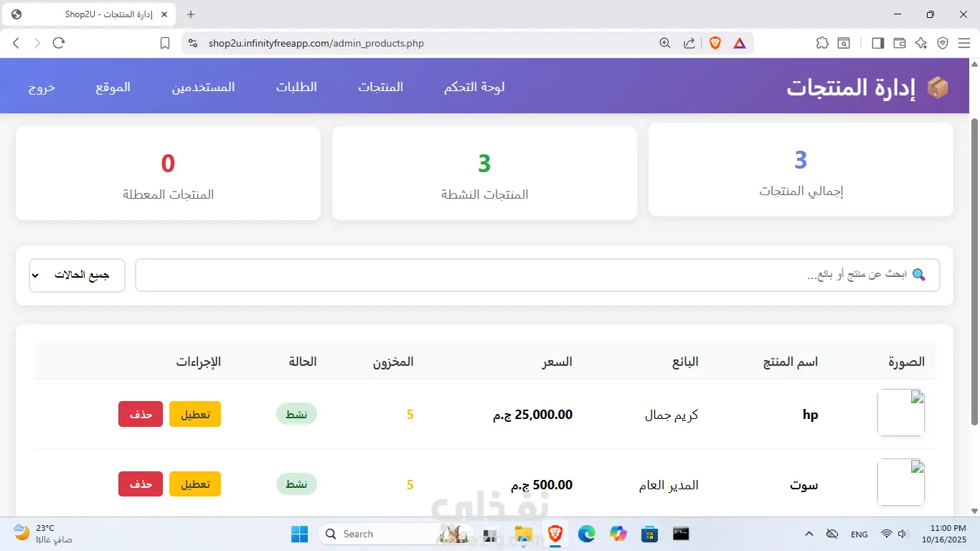Click خروج to log out
This screenshot has height=551, width=980.
[x=42, y=87]
